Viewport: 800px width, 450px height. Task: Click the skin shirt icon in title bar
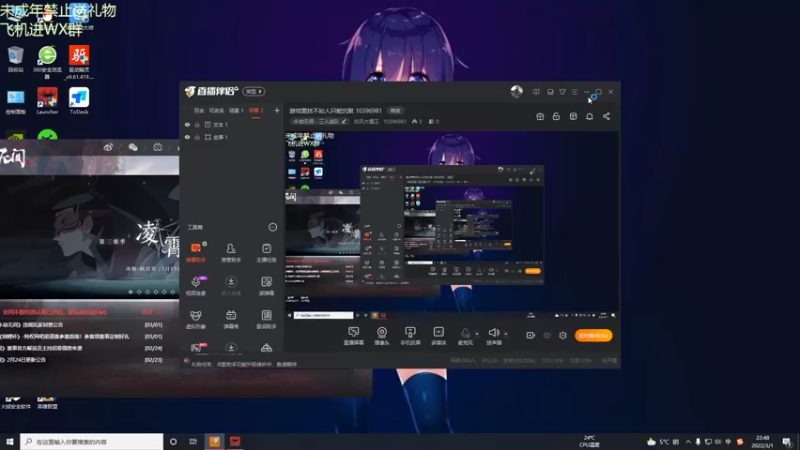(562, 92)
